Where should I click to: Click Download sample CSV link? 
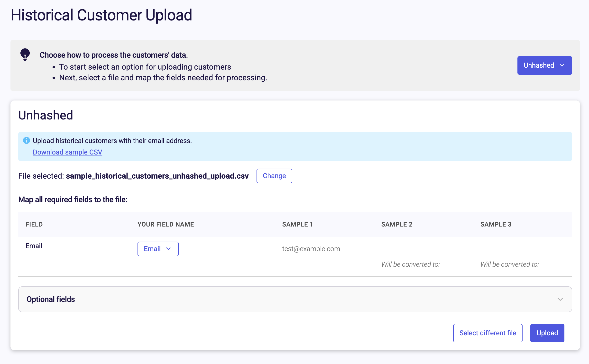67,152
